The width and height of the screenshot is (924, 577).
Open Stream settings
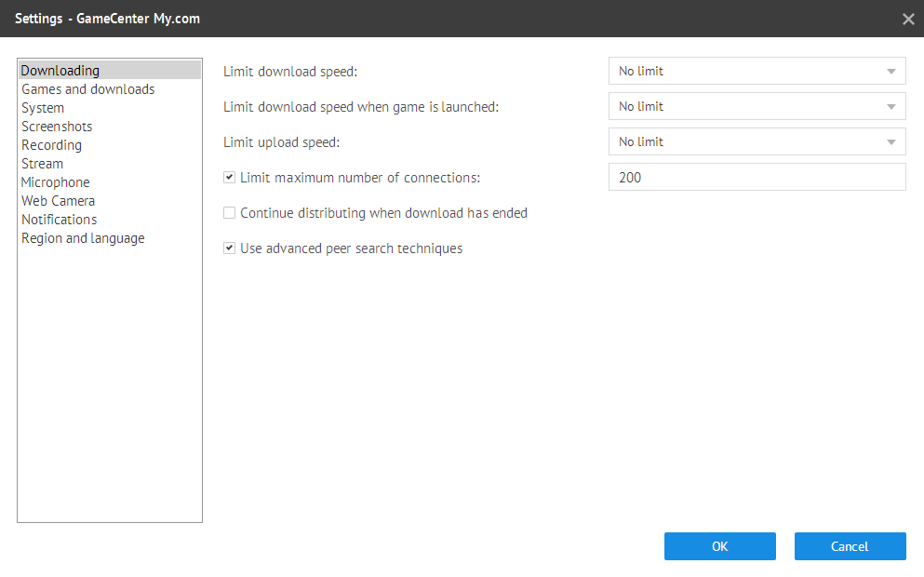tap(42, 163)
